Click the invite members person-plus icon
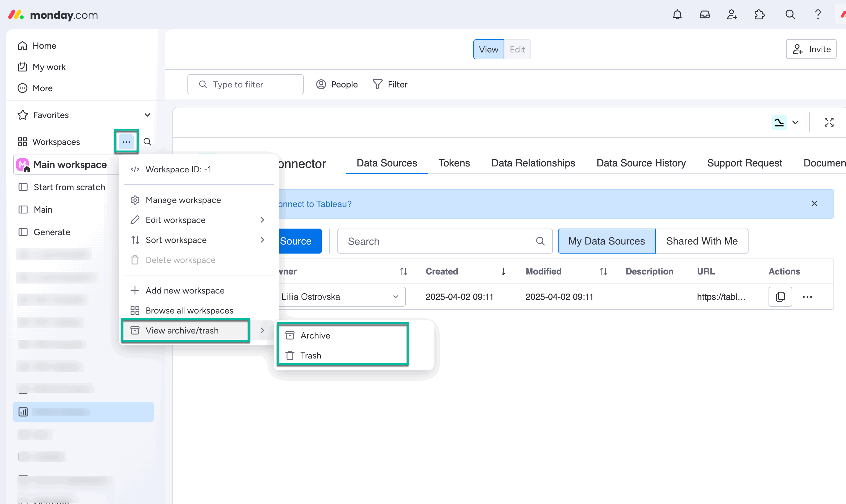The height and width of the screenshot is (504, 846). (x=732, y=15)
